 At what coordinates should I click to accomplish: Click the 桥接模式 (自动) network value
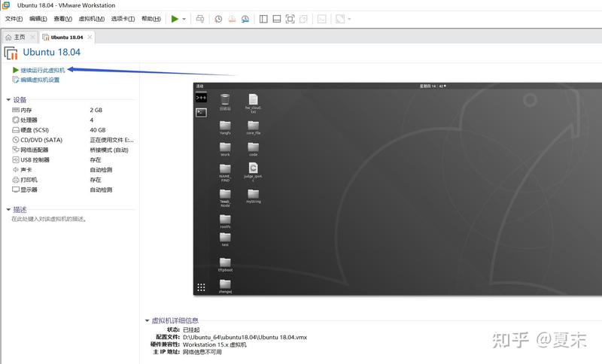[x=109, y=150]
